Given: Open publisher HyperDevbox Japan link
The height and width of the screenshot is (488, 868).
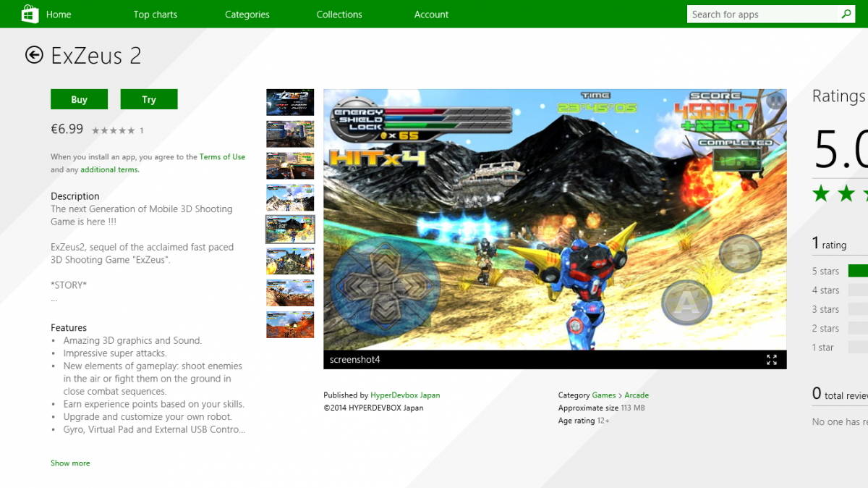Looking at the screenshot, I should click(x=405, y=395).
